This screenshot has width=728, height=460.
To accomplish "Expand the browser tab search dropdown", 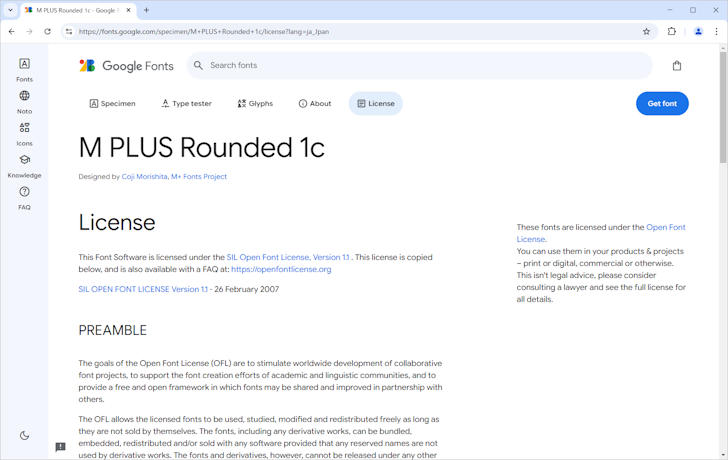I will tap(11, 10).
